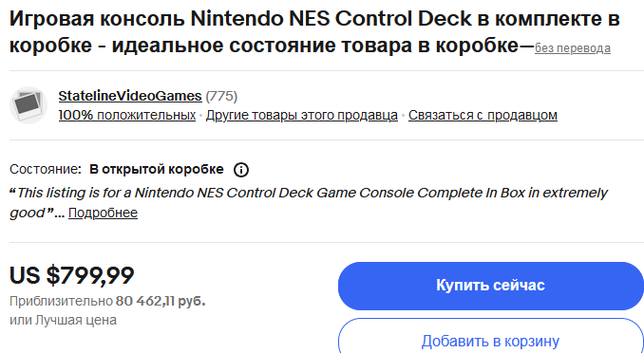The image size is (644, 353).
Task: Open Другие товары этого продавца
Action: [x=302, y=116]
